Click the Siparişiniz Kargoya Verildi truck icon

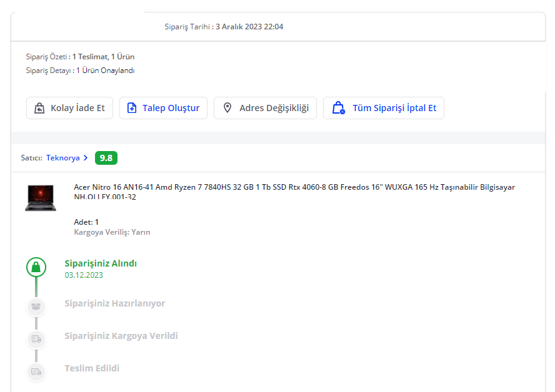[x=36, y=339]
